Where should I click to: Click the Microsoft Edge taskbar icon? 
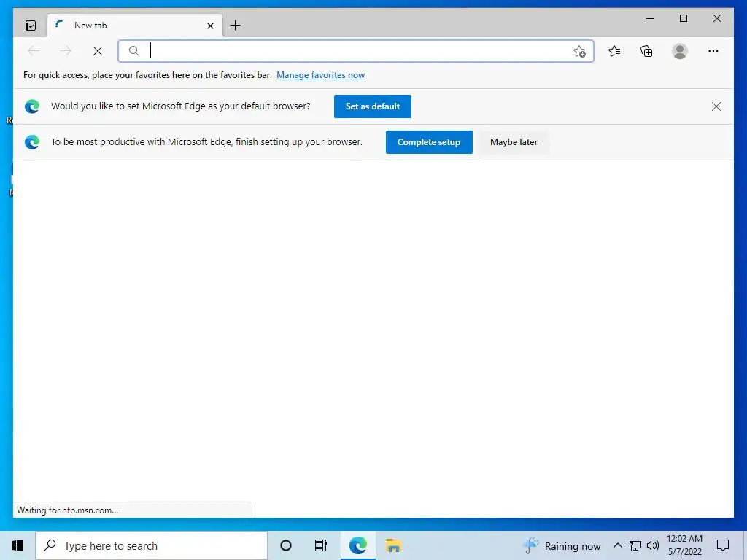coord(357,545)
